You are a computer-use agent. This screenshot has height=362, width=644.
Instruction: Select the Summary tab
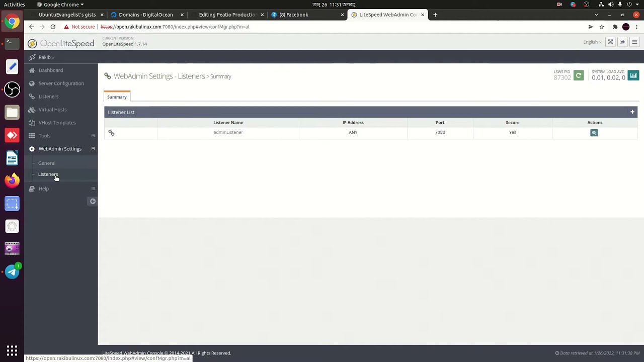click(117, 97)
